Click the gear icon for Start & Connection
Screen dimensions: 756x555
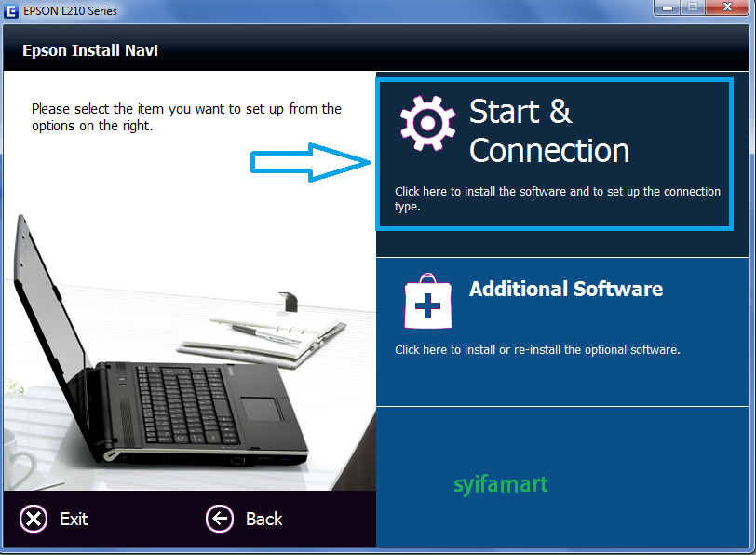point(427,123)
